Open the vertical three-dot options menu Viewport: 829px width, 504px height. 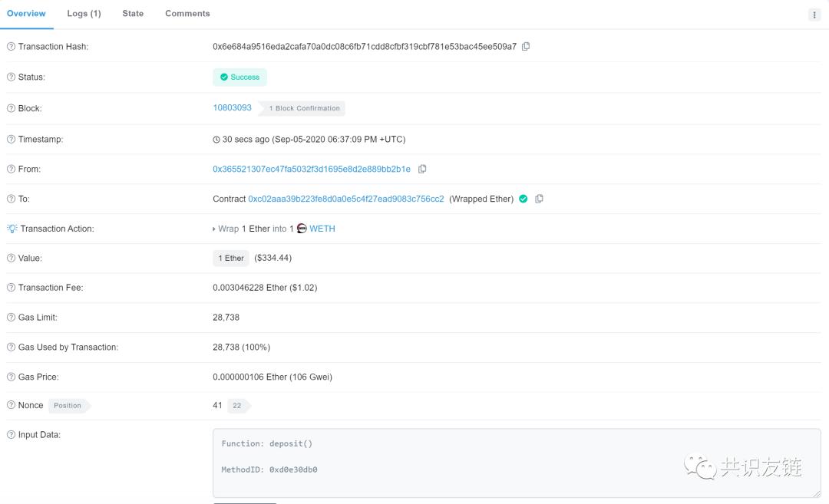(814, 15)
